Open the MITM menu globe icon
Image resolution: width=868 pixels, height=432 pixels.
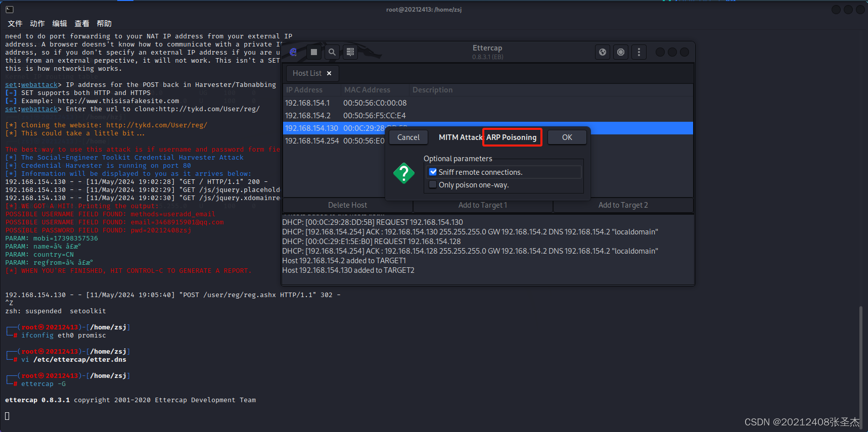603,52
